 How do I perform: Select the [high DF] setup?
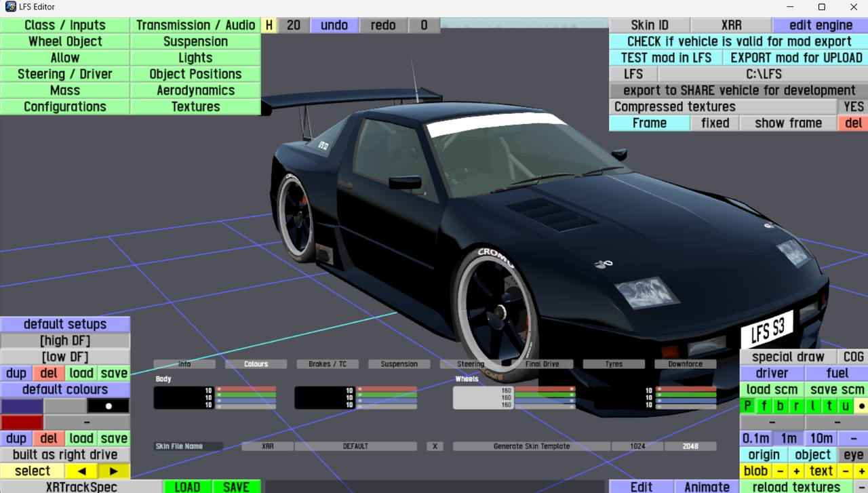[65, 340]
